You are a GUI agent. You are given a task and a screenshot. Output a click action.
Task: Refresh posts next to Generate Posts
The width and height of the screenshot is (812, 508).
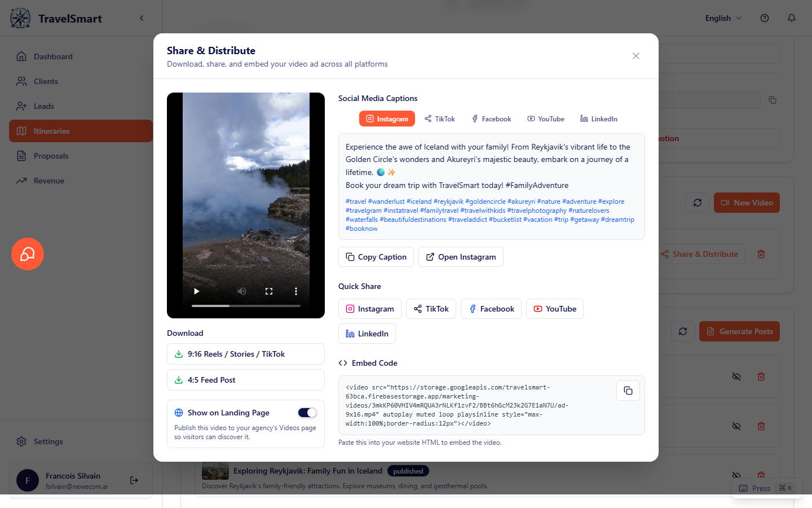pyautogui.click(x=683, y=331)
